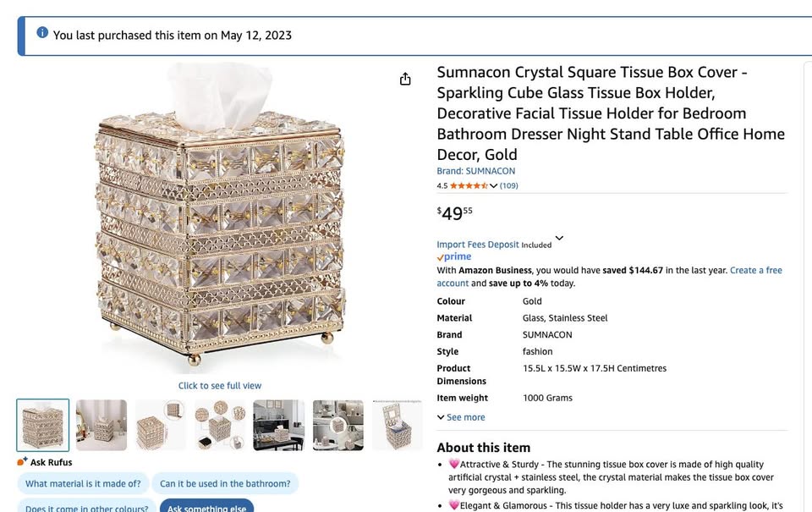Click the main product image for full view
812x512 pixels.
coord(220,220)
